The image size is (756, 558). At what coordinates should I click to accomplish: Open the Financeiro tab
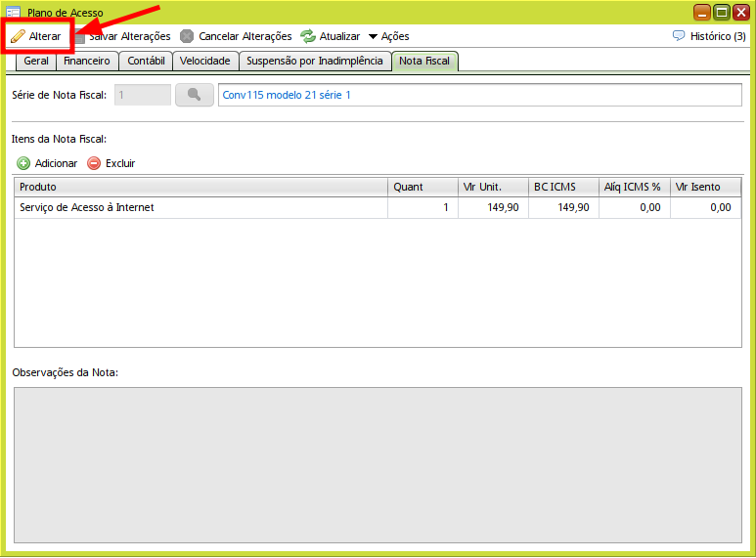tap(87, 61)
